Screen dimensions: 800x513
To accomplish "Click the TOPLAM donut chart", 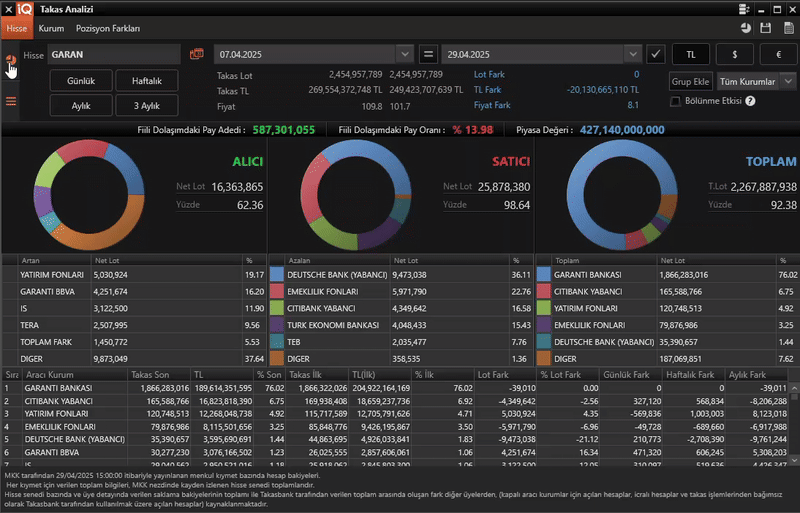I will 622,195.
